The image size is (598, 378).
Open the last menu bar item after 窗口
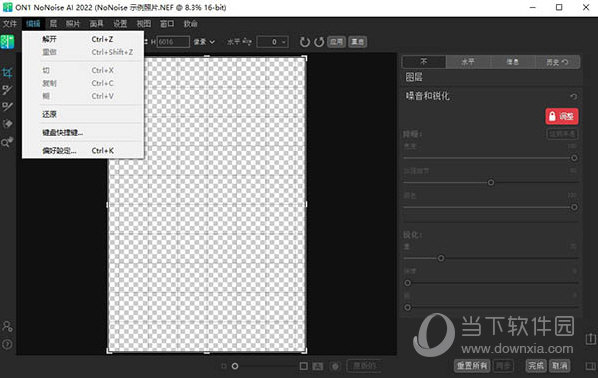pos(191,24)
